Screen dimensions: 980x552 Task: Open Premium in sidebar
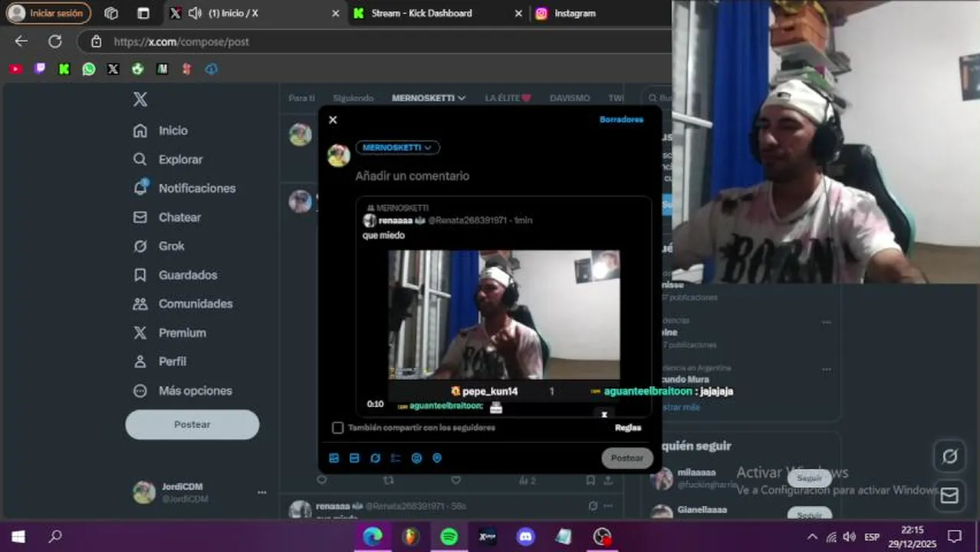(169, 333)
